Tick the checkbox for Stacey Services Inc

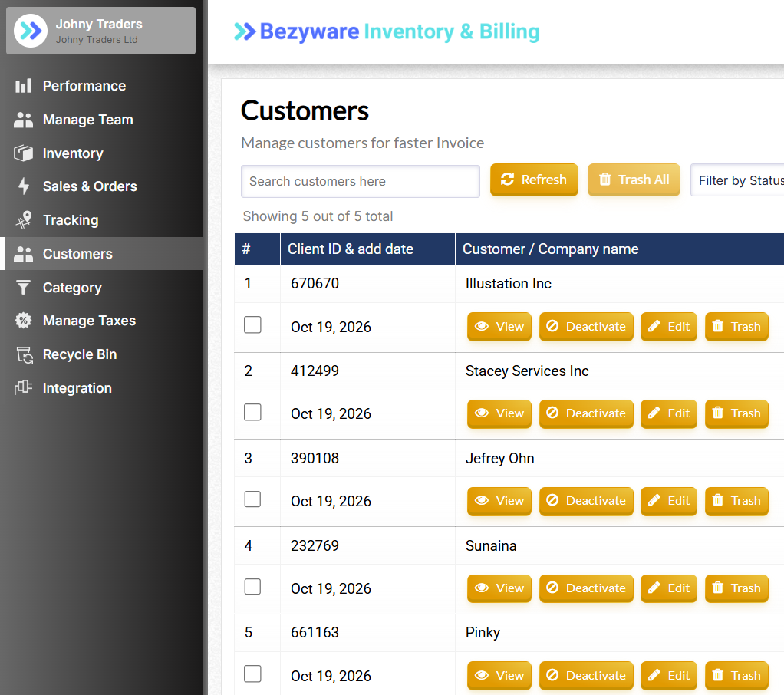[x=252, y=413]
